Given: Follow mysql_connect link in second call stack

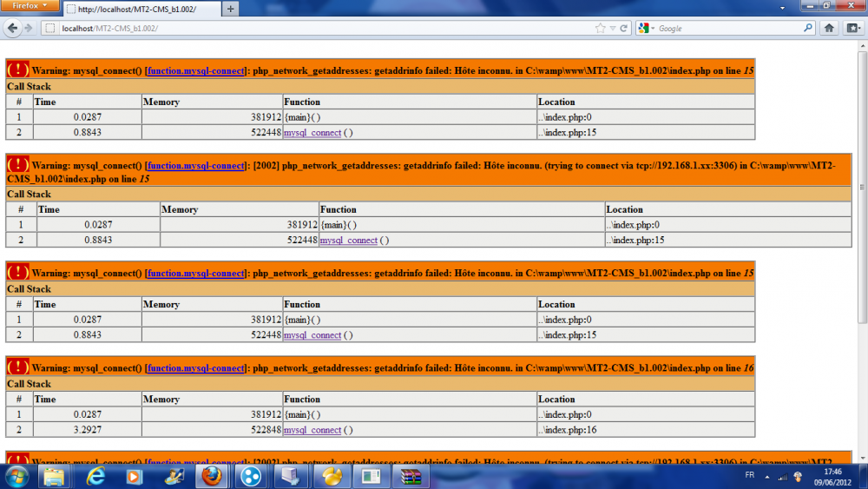Looking at the screenshot, I should 349,241.
